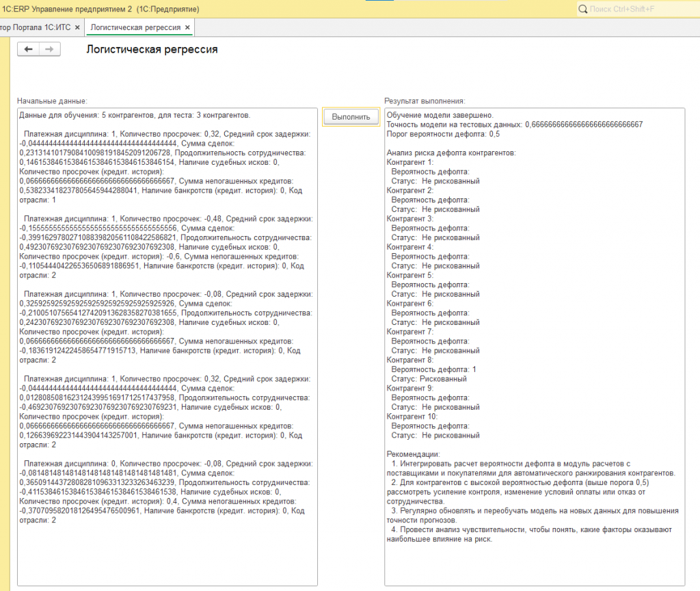Click the Результат выполнения field label

425,101
